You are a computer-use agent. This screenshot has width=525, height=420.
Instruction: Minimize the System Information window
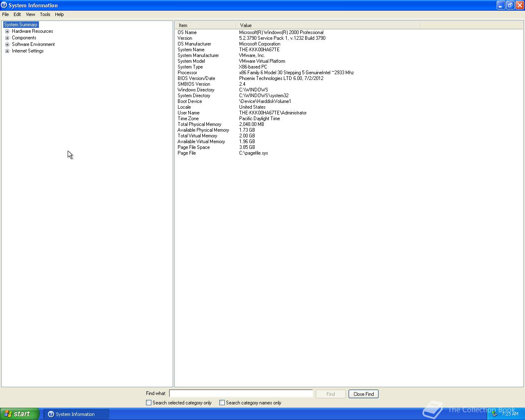click(501, 5)
